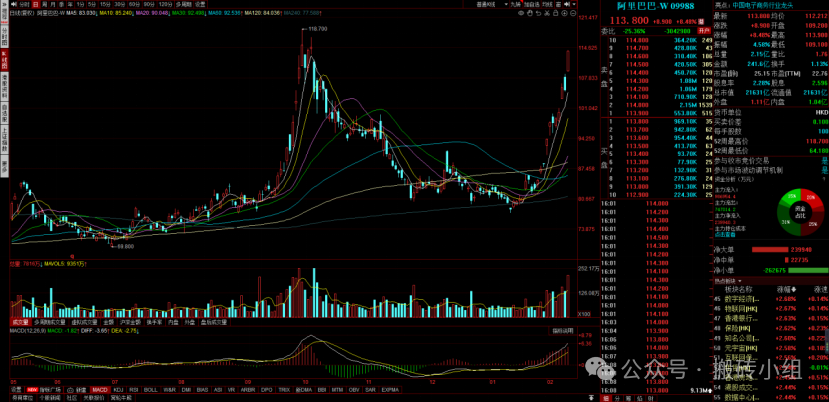
Task: Click the 九转 indicator button
Action: [515, 4]
